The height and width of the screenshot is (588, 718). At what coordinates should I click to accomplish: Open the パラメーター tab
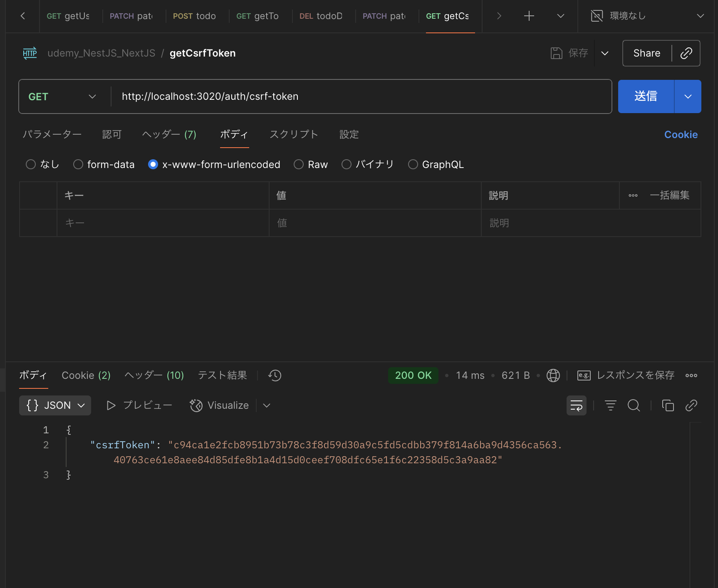[52, 134]
